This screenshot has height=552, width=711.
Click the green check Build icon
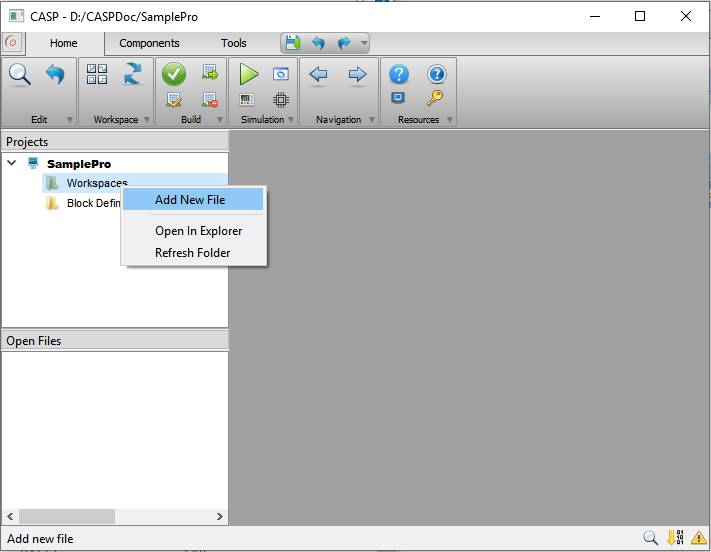tap(174, 74)
